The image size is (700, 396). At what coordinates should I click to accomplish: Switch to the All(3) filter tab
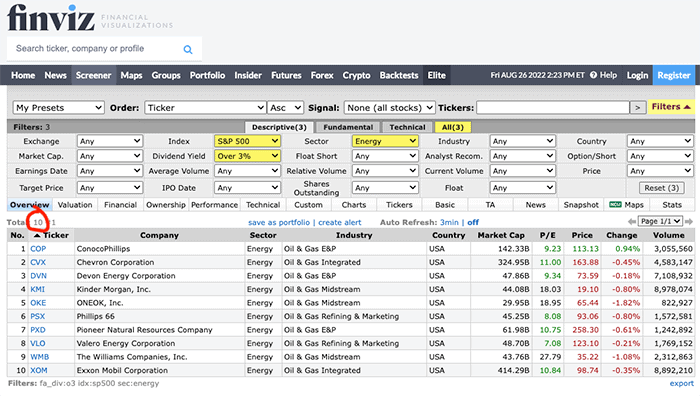pos(453,127)
